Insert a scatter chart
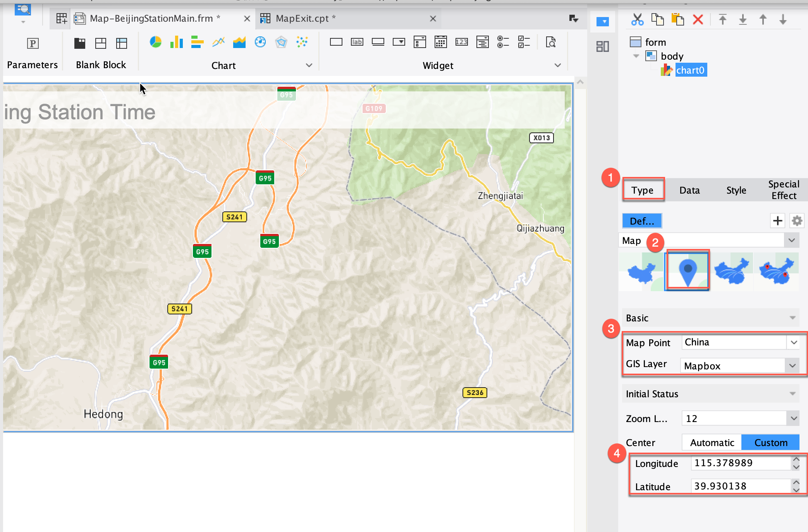 (x=302, y=42)
